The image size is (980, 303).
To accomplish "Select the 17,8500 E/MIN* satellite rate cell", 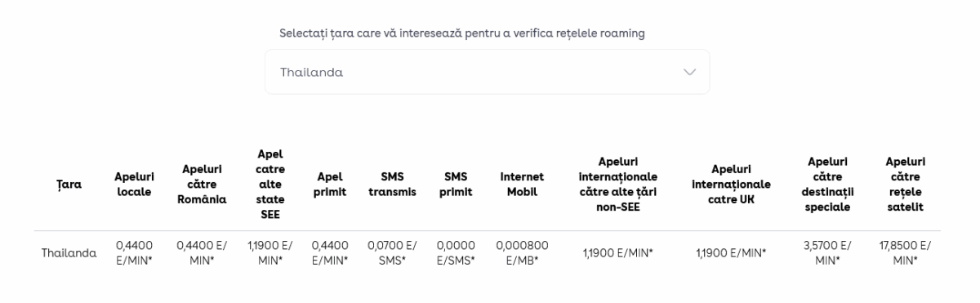I will pyautogui.click(x=905, y=252).
